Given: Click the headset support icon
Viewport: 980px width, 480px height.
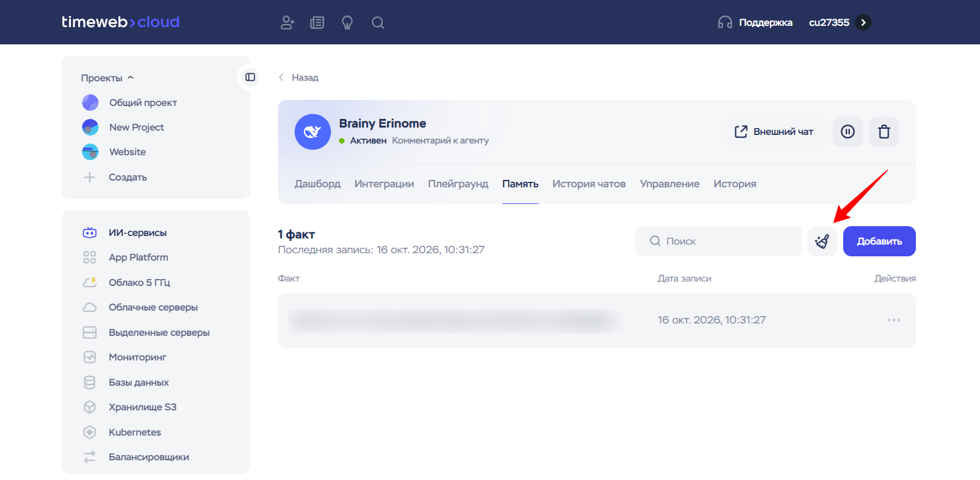Looking at the screenshot, I should pos(725,23).
